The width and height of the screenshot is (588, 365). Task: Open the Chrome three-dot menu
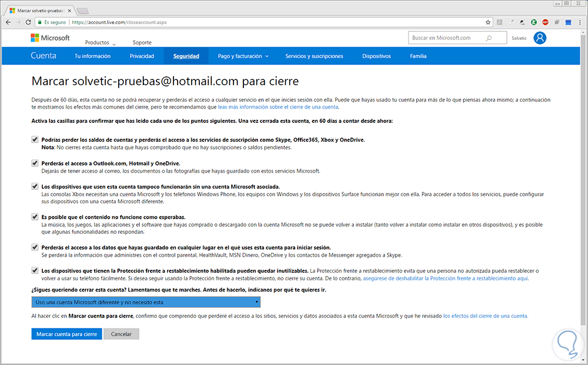580,22
